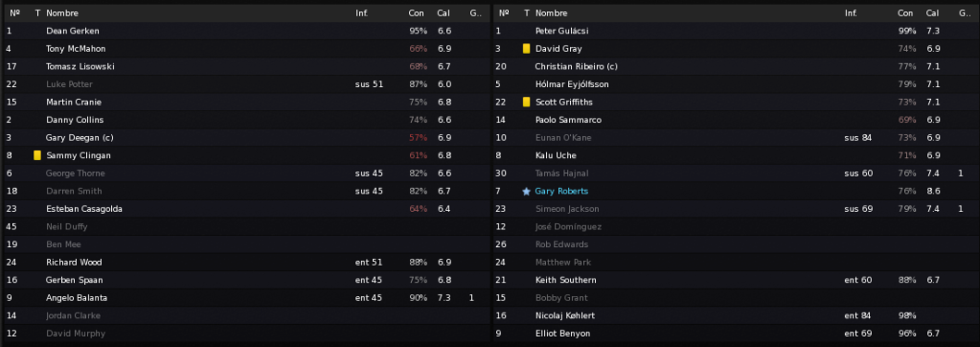Screen dimensions: 980x347
Task: Sort left table by Nombre column header
Action: coord(62,13)
